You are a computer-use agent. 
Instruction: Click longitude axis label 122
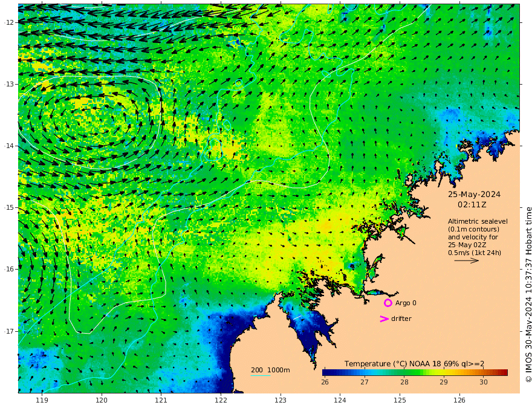click(221, 400)
